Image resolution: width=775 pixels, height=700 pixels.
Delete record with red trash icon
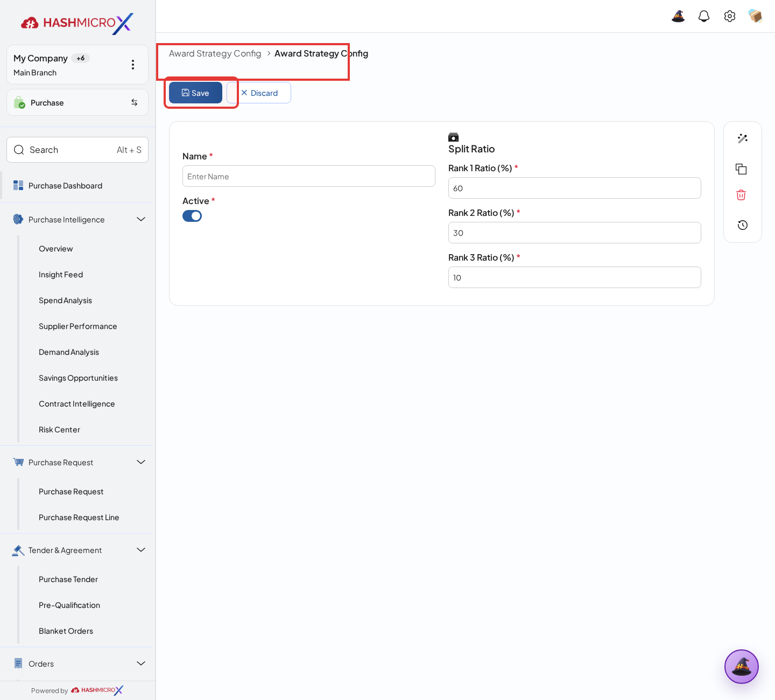(741, 195)
